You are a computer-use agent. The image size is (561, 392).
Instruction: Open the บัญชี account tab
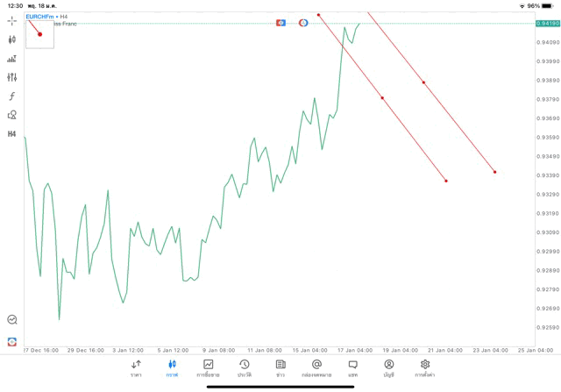[388, 368]
